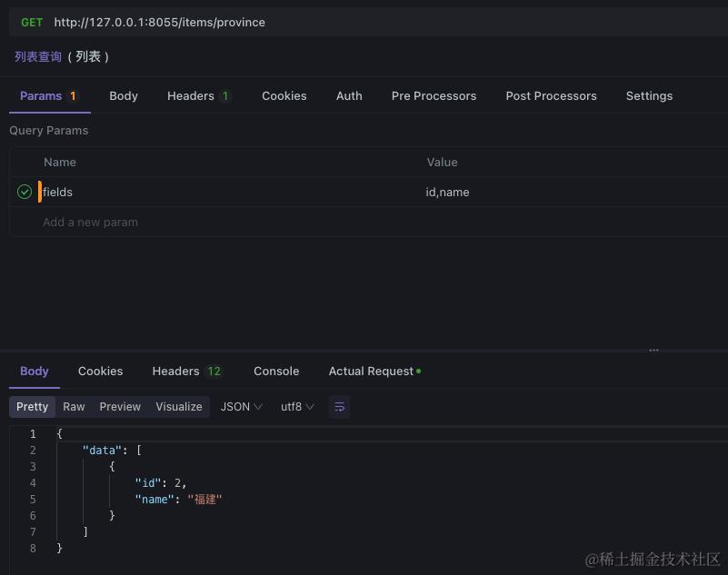Select the Preview view of the response body
728x575 pixels.
point(120,407)
